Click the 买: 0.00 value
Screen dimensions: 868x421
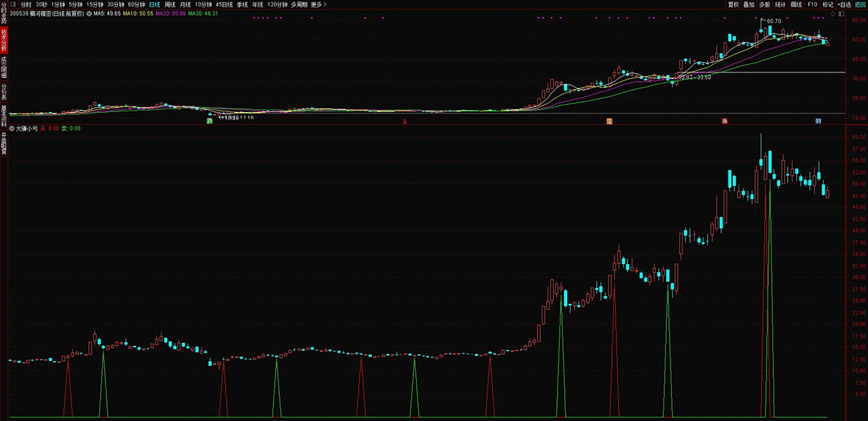coord(49,128)
